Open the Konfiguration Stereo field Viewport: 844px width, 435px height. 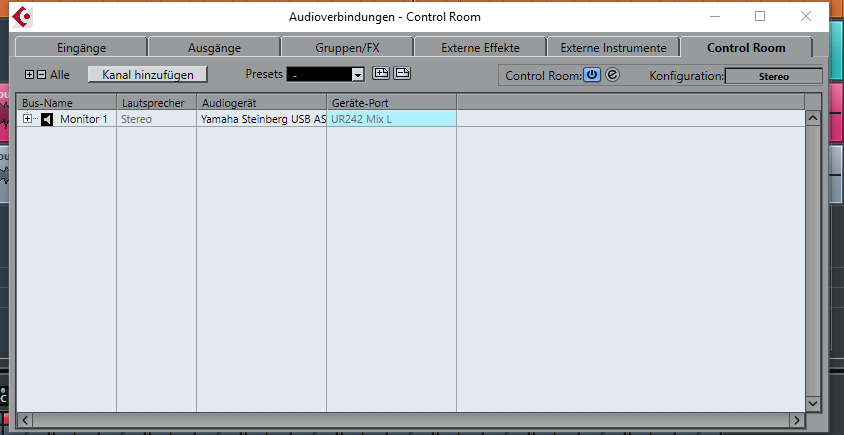[773, 76]
